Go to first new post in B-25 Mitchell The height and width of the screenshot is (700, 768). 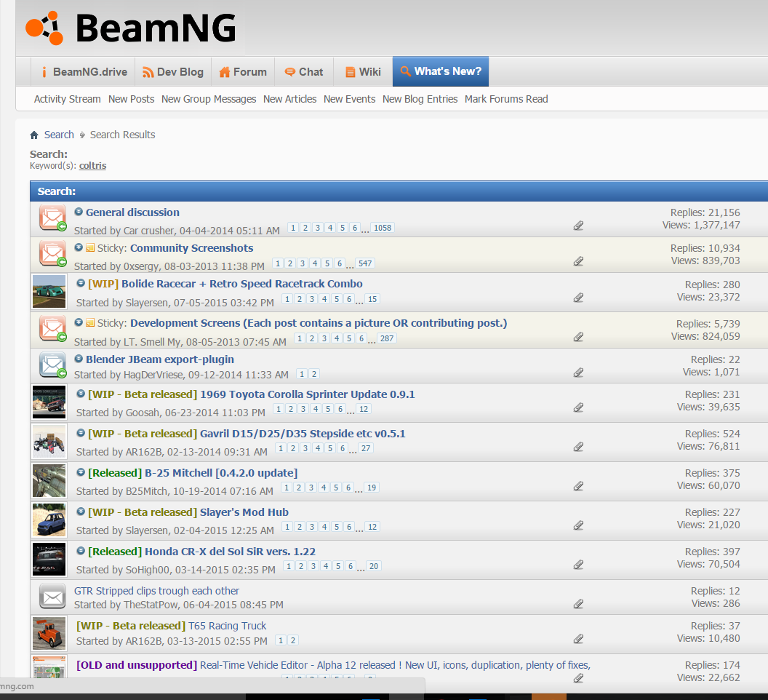pyautogui.click(x=81, y=472)
